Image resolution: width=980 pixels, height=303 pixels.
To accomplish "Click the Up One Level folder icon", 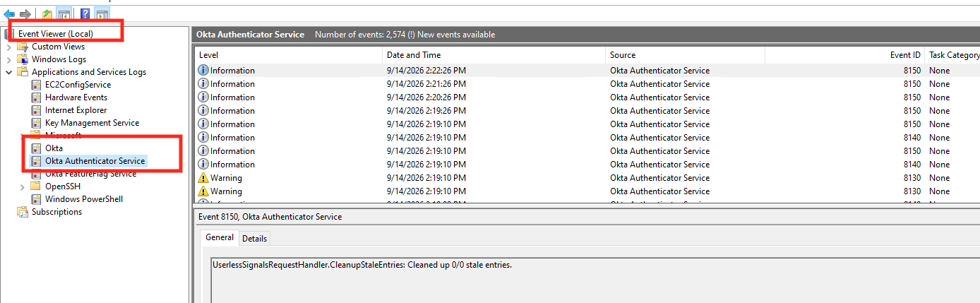I will click(47, 14).
